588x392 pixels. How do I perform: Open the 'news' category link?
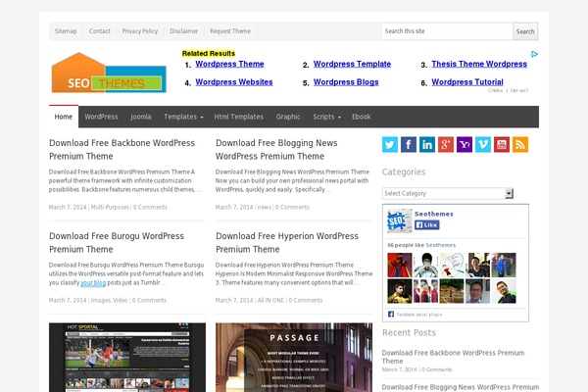tap(265, 207)
